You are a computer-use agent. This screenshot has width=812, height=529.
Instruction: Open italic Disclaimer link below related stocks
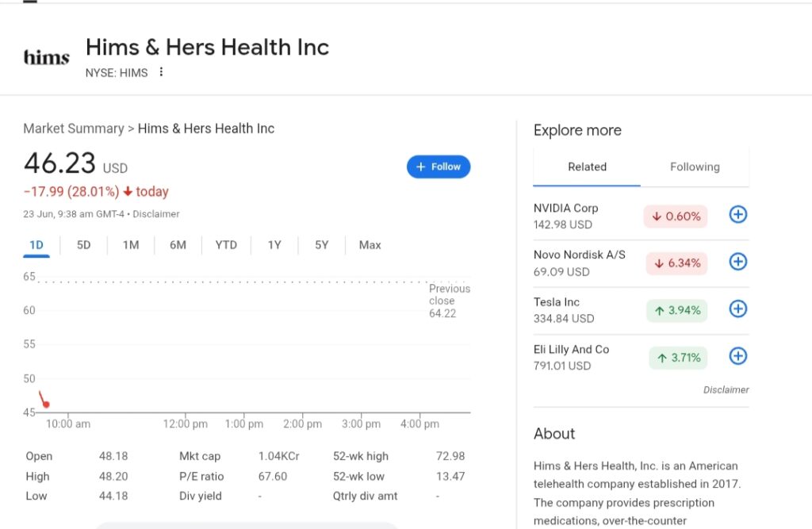click(x=726, y=389)
